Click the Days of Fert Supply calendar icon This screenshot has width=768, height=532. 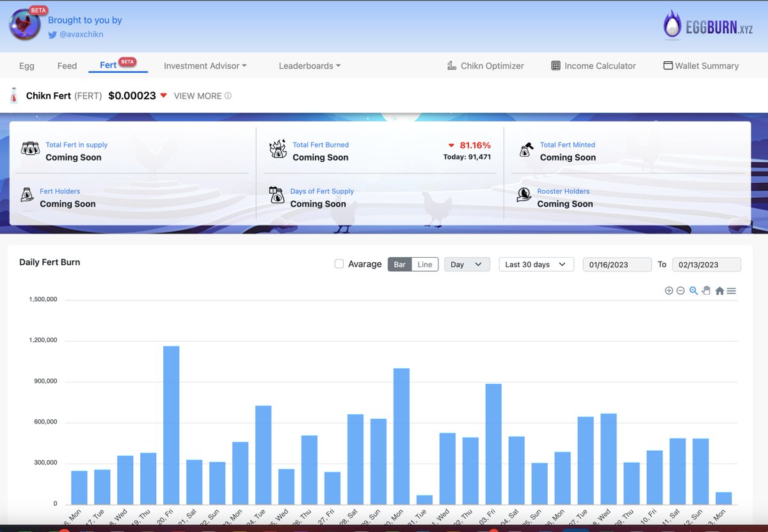point(276,195)
